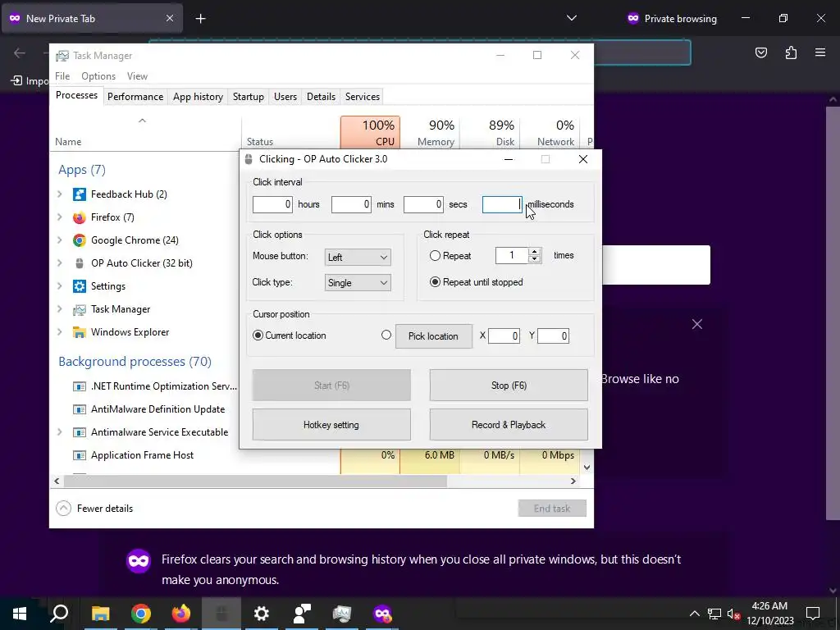Click the Pick location button
840x630 pixels.
tap(433, 336)
